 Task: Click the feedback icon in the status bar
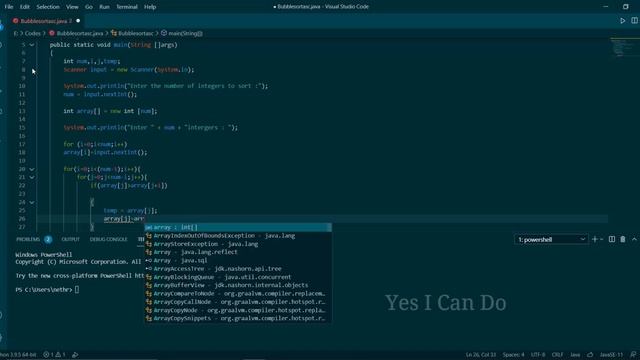[633, 355]
